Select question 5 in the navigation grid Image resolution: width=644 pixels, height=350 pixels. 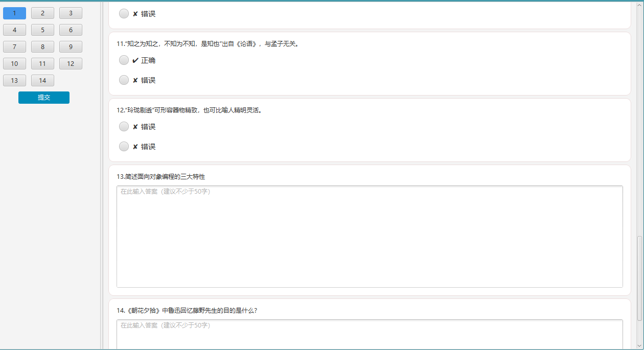[x=42, y=30]
